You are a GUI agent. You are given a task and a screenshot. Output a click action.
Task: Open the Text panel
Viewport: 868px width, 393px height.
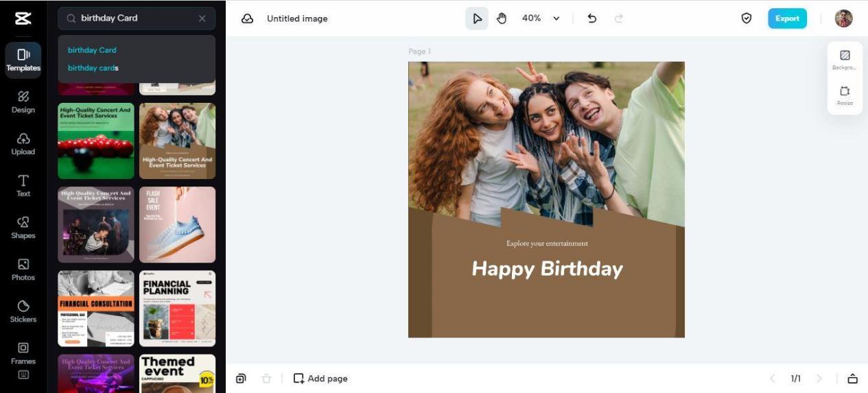pos(23,185)
